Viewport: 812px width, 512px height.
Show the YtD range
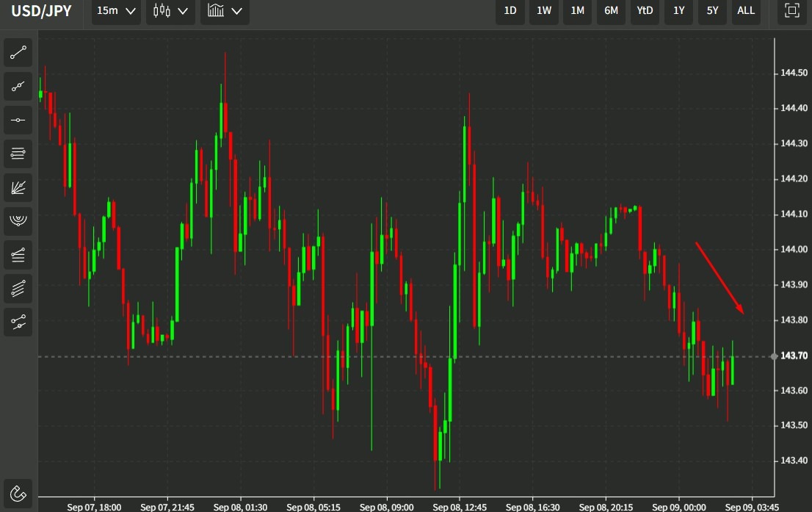(645, 10)
